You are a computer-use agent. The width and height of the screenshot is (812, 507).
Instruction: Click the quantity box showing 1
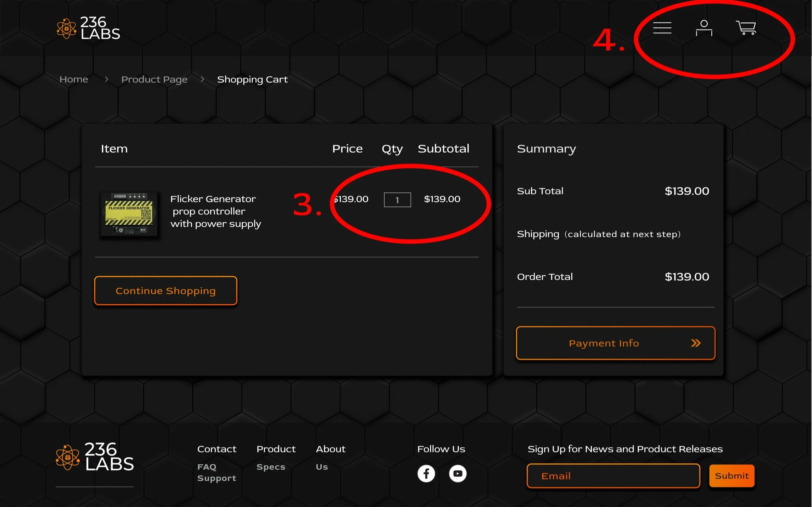tap(397, 200)
